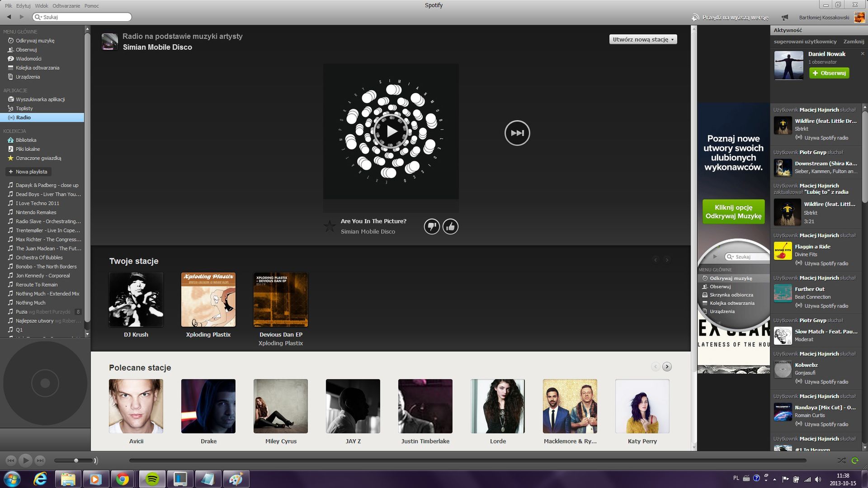868x488 pixels.
Task: Start Avicii recommended station
Action: pyautogui.click(x=136, y=406)
